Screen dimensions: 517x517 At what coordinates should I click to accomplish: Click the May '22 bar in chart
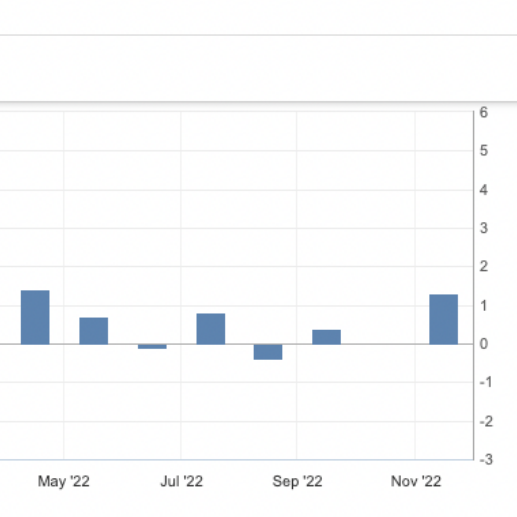35,317
